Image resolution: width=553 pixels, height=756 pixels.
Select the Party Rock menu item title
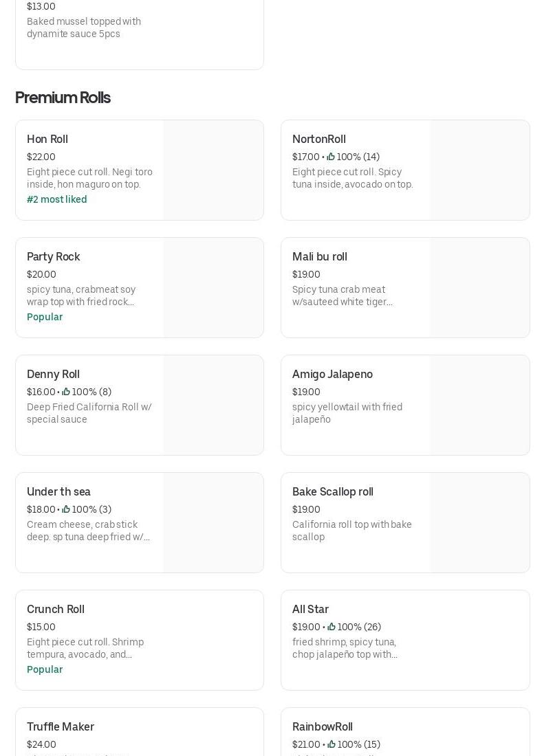tap(54, 256)
